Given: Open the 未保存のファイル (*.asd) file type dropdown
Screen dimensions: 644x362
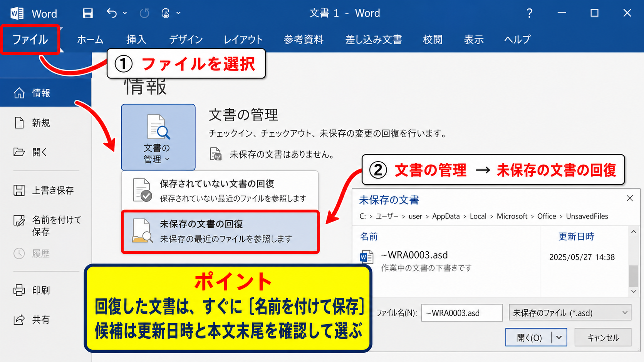Looking at the screenshot, I should click(x=570, y=313).
